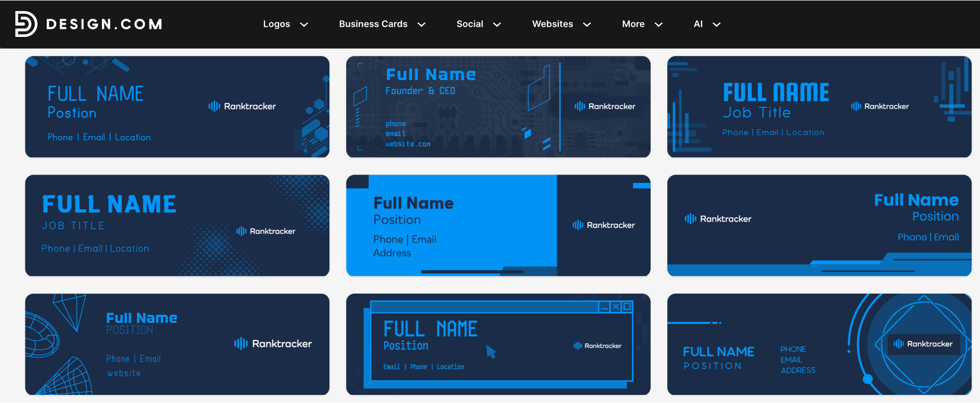
Task: Expand the Social dropdown chevron
Action: (497, 24)
